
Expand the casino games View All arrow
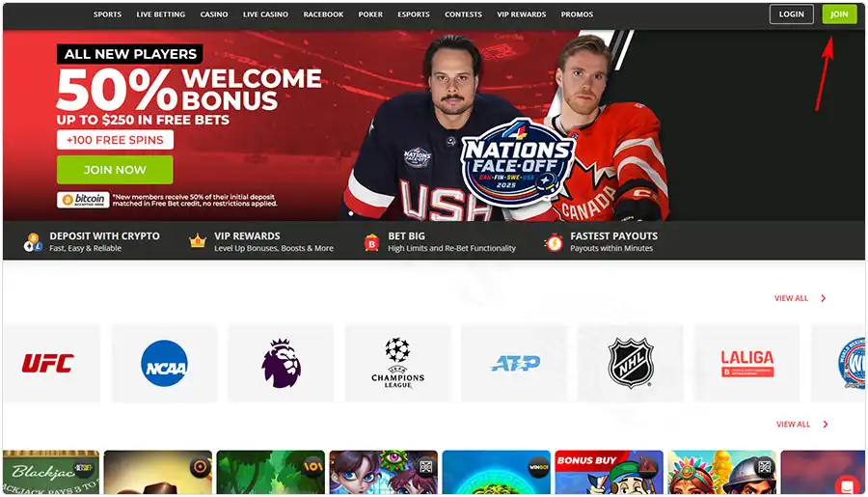(x=826, y=425)
